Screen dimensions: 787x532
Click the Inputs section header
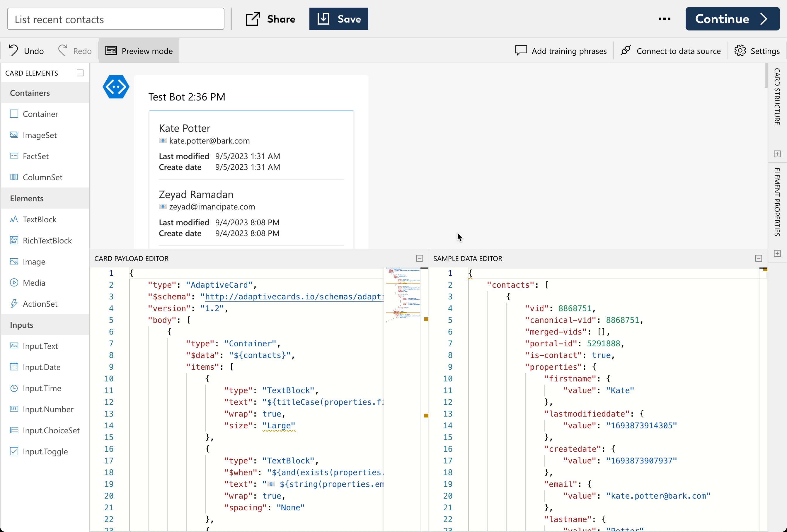45,325
